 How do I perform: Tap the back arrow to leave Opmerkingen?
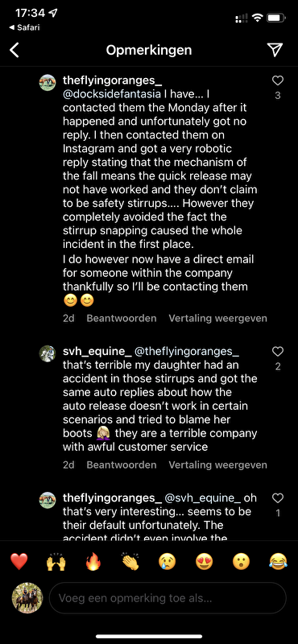(x=14, y=50)
